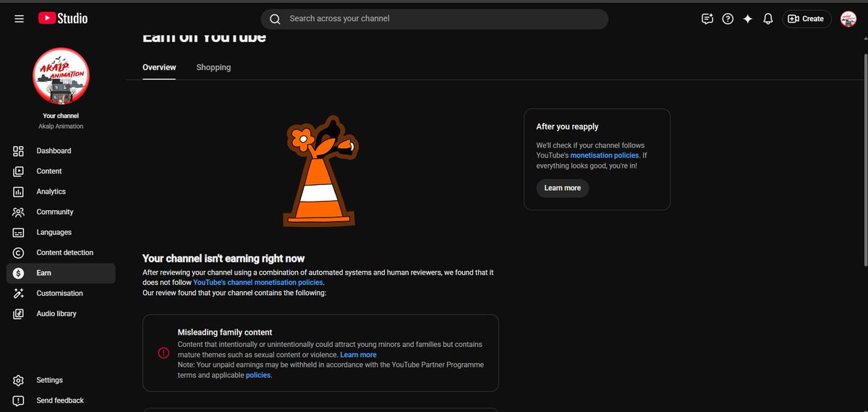Click the 'Misleading family content' title

pos(225,332)
